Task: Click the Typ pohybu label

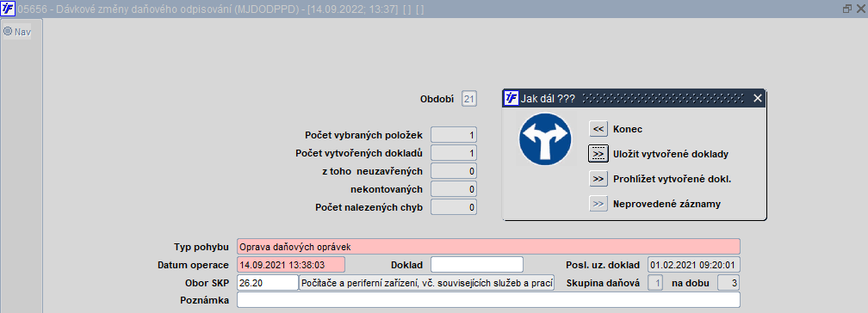Action: coord(201,247)
